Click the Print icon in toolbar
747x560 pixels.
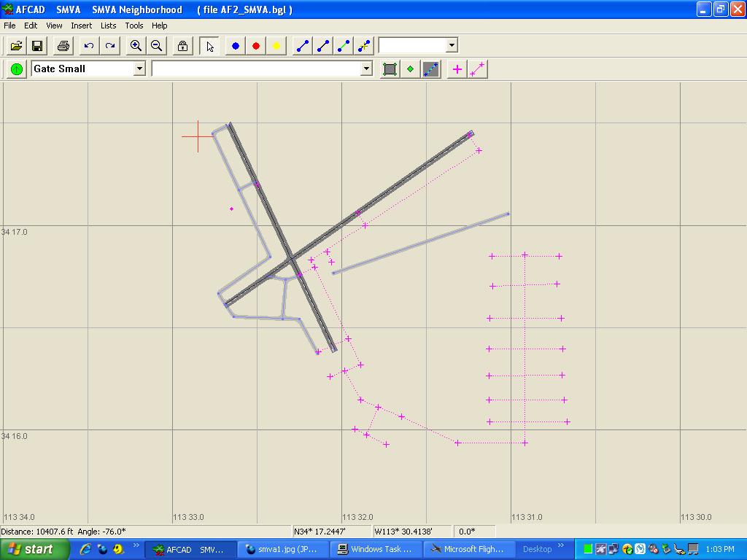63,46
